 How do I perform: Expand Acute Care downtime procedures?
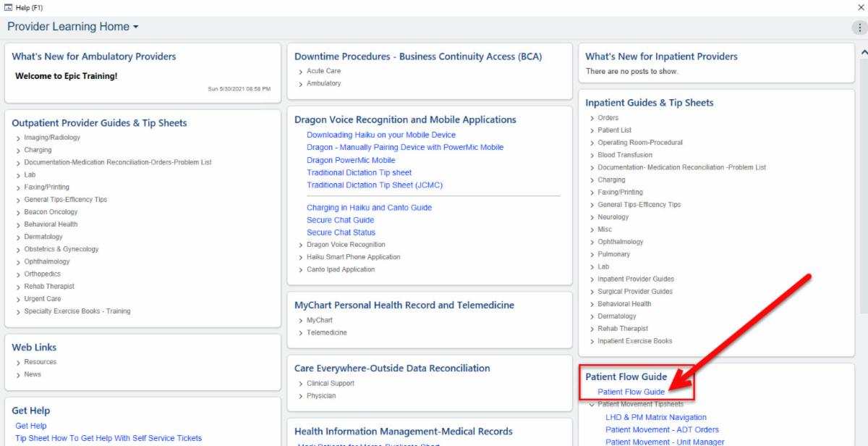tap(323, 71)
